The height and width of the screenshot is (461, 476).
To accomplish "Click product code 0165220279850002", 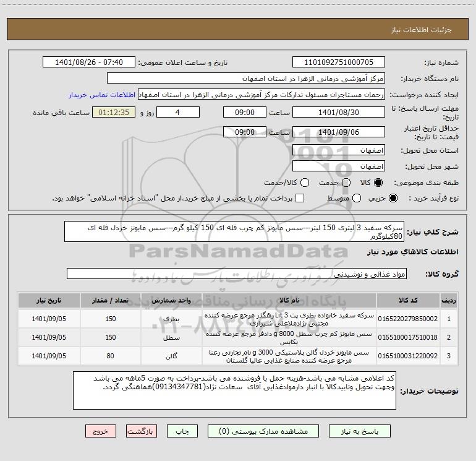I will tap(408, 319).
